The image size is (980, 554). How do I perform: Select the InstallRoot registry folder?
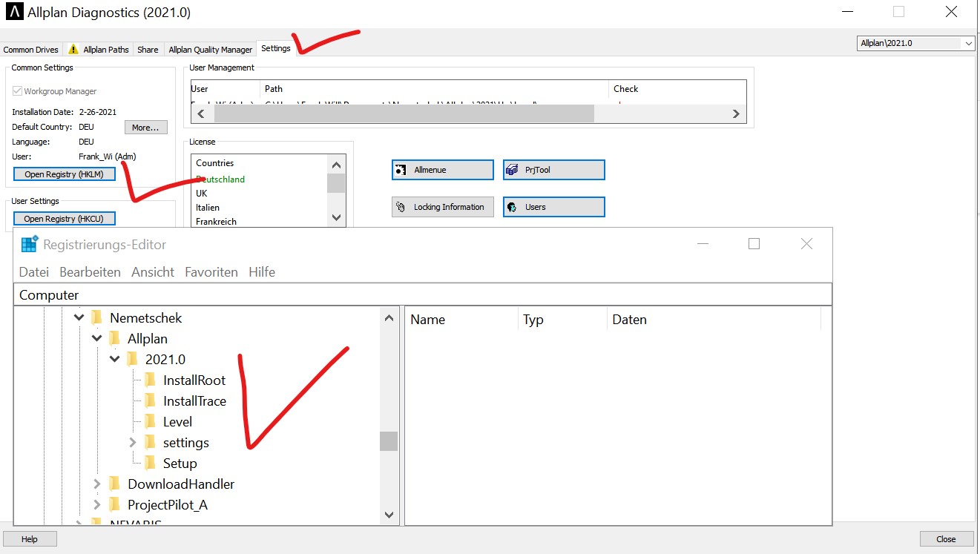click(194, 380)
